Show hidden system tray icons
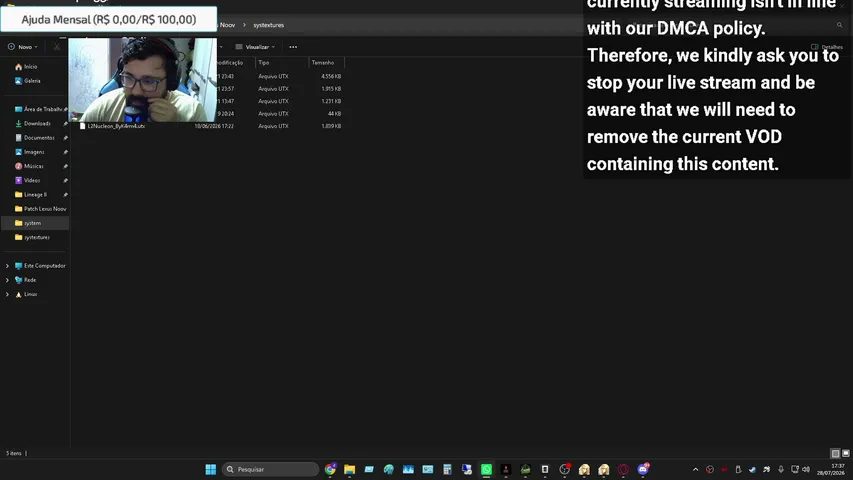 point(695,469)
